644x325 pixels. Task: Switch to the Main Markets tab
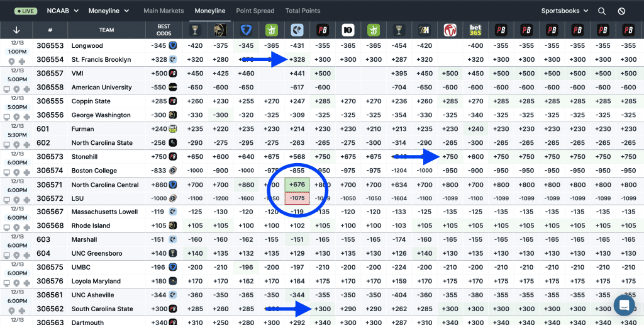pos(164,11)
